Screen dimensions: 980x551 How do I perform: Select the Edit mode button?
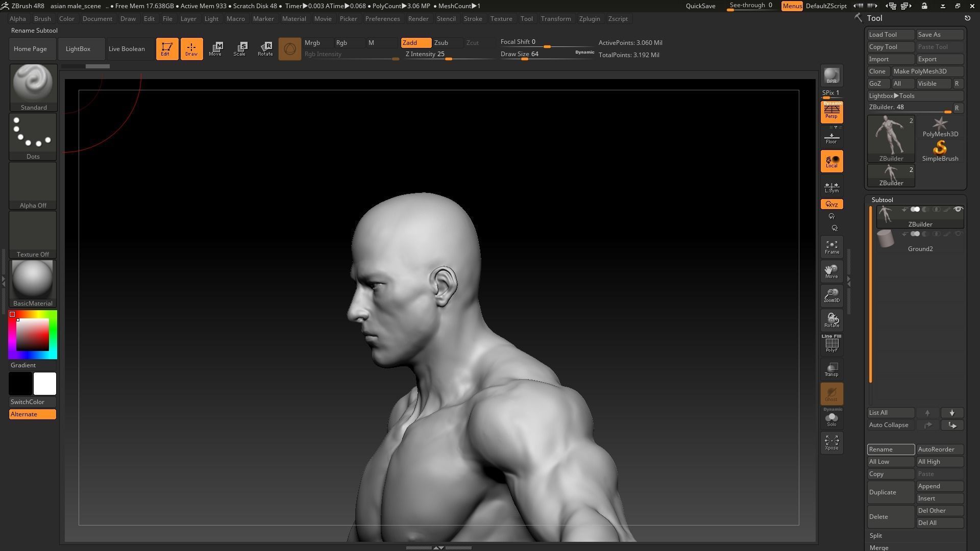(167, 49)
